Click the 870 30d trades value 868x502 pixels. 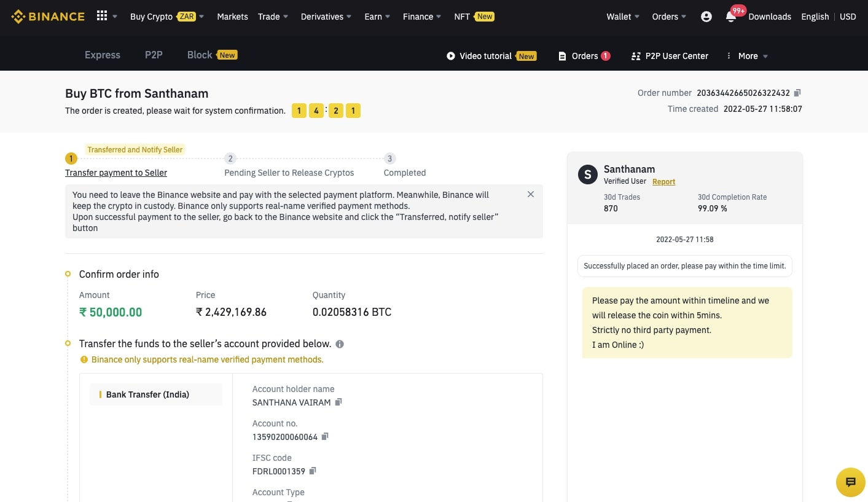click(x=611, y=208)
